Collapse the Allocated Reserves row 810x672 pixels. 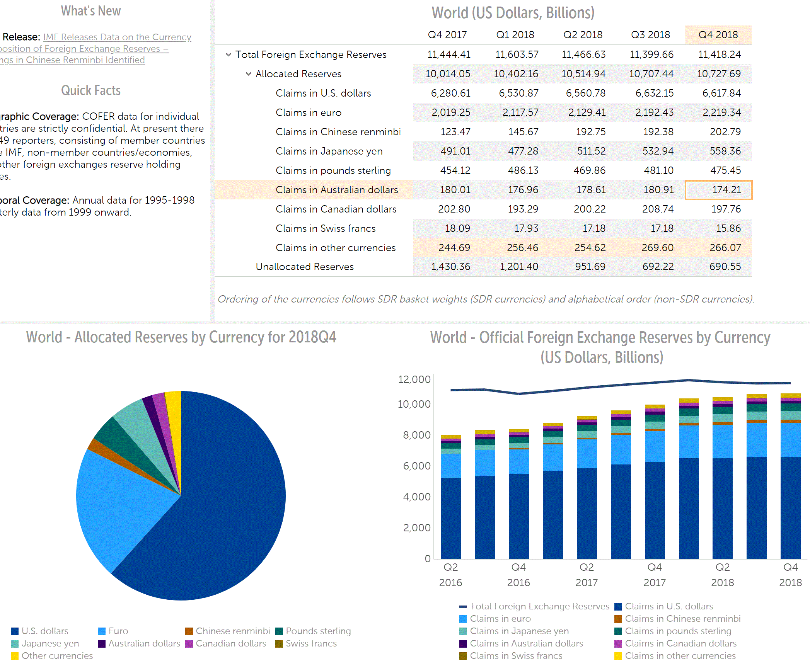[249, 74]
